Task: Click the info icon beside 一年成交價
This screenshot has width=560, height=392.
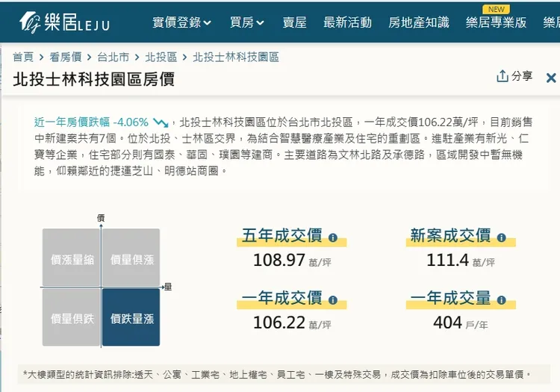Action: click(x=333, y=300)
